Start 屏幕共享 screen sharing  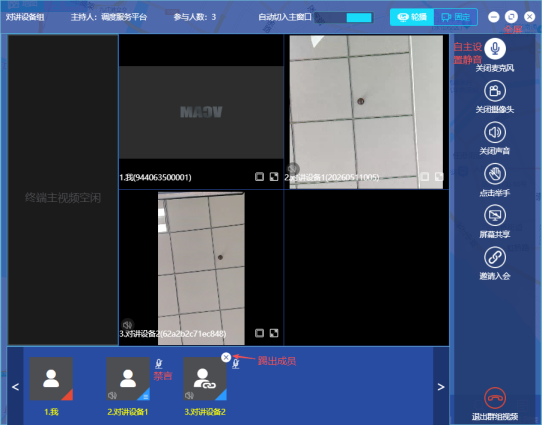[495, 216]
